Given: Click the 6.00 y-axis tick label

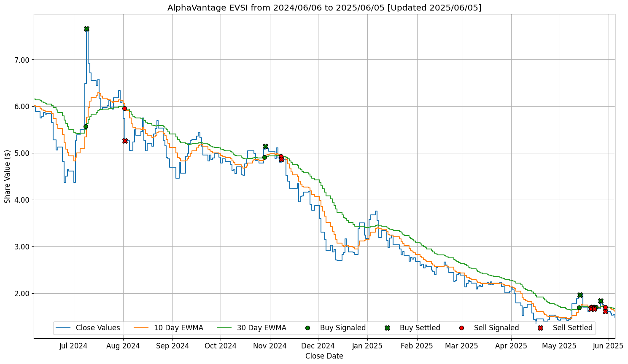Looking at the screenshot, I should coord(22,107).
